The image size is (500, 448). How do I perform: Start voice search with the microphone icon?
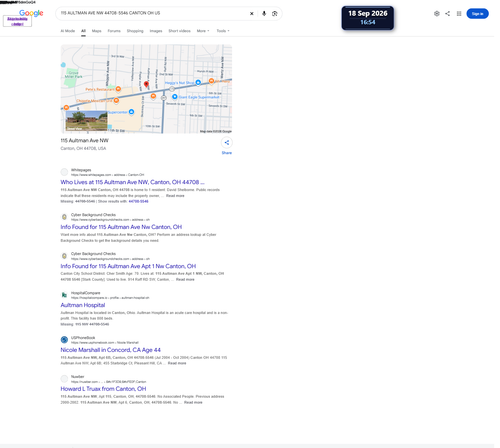(x=264, y=14)
